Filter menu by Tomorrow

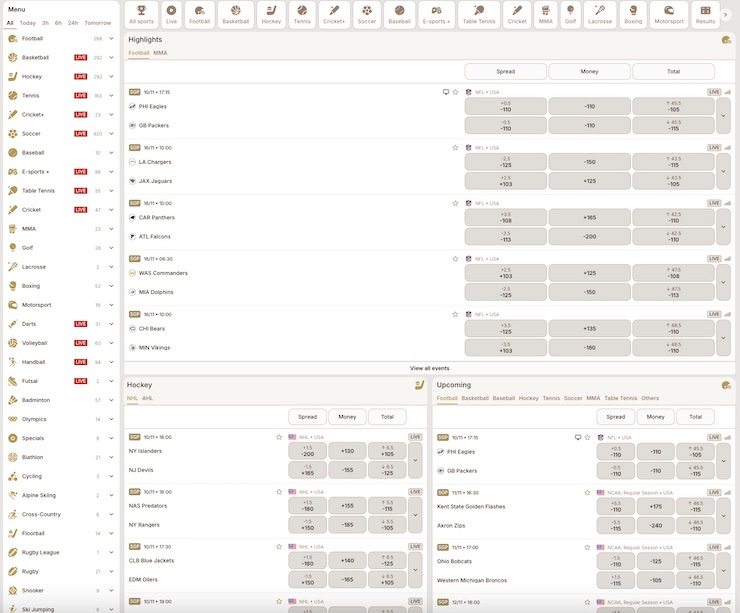point(98,23)
